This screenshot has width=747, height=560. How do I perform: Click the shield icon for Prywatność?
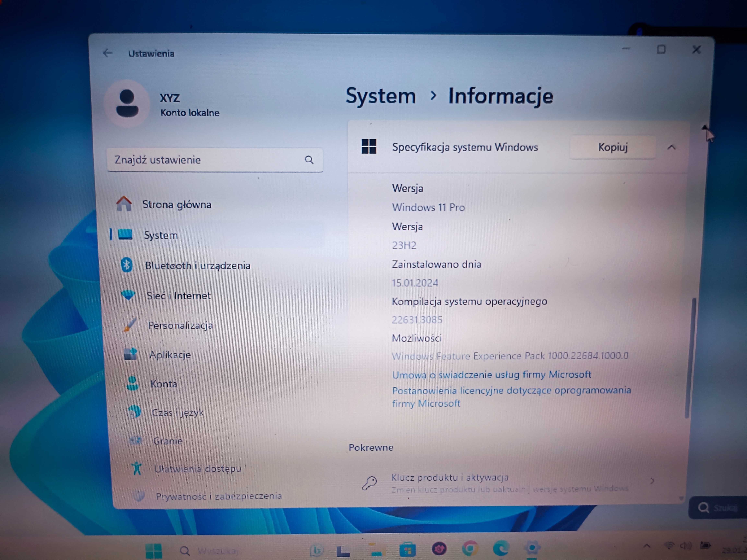(138, 496)
